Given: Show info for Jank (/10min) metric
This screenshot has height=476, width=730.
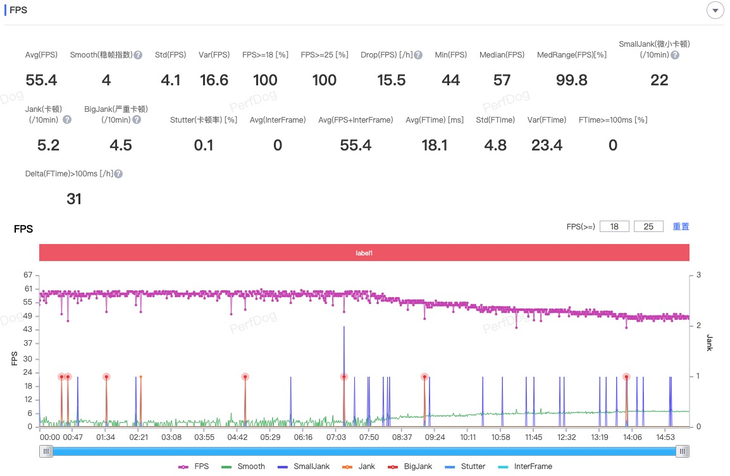Looking at the screenshot, I should coord(67,120).
